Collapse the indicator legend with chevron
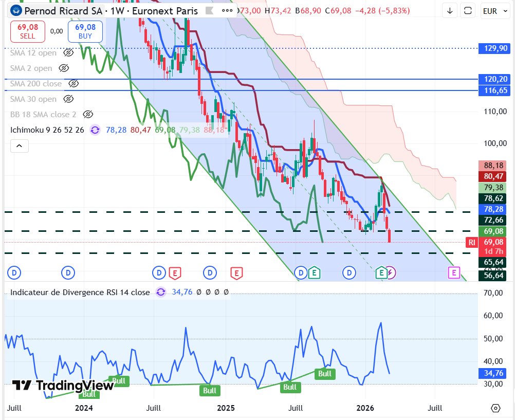 [x=19, y=146]
